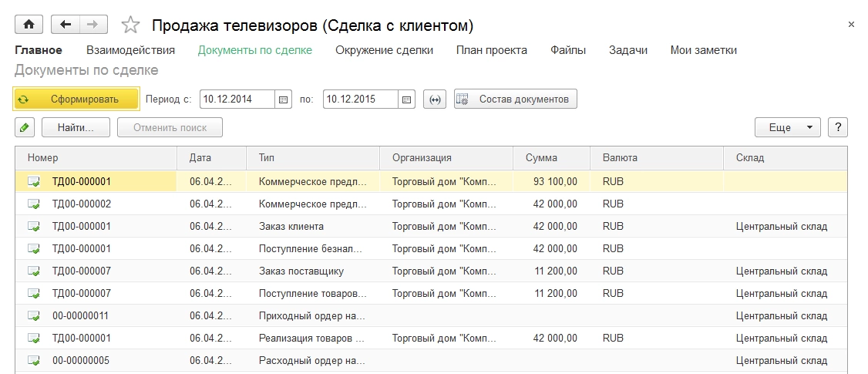Click the period start date field
868x374 pixels.
[237, 99]
